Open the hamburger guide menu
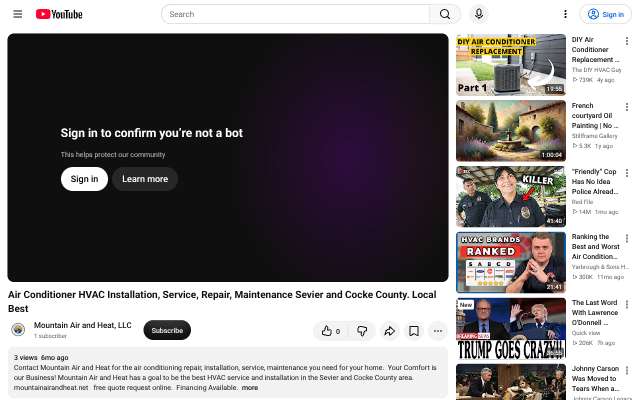The width and height of the screenshot is (640, 400). (18, 14)
